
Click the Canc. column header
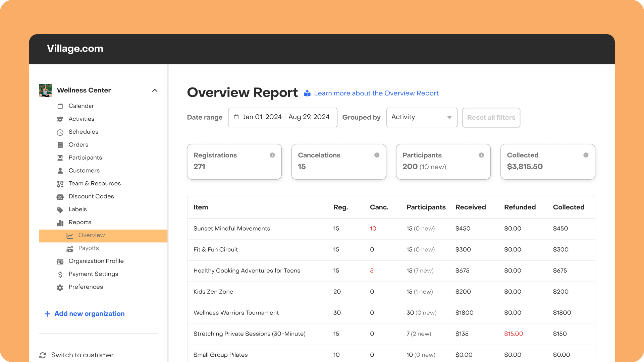[379, 207]
